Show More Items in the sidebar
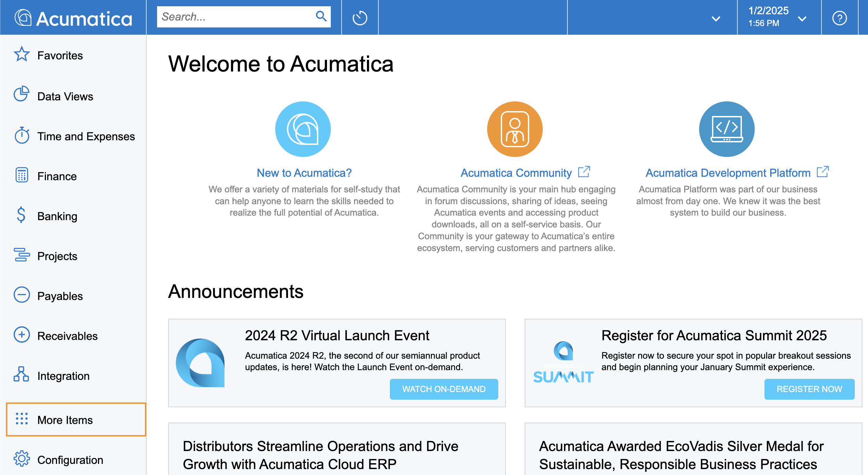Screen dimensions: 868x475 [76, 419]
